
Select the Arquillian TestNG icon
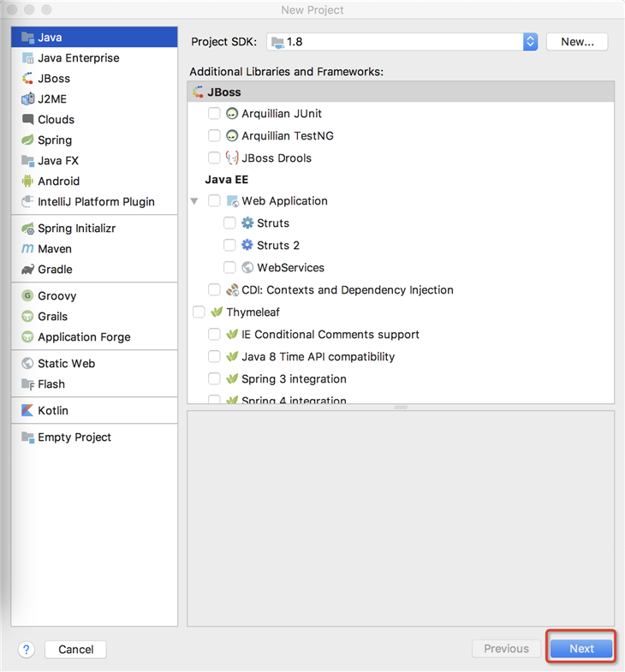(x=232, y=136)
